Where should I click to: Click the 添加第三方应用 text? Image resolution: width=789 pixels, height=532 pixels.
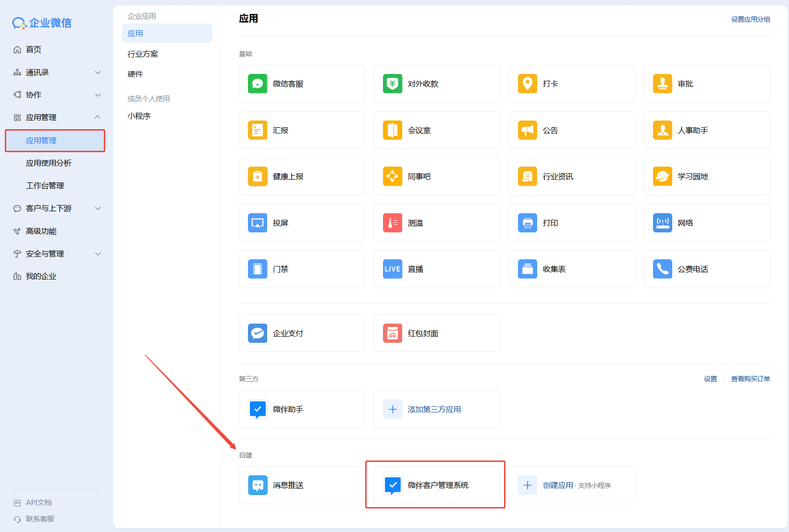coord(434,409)
